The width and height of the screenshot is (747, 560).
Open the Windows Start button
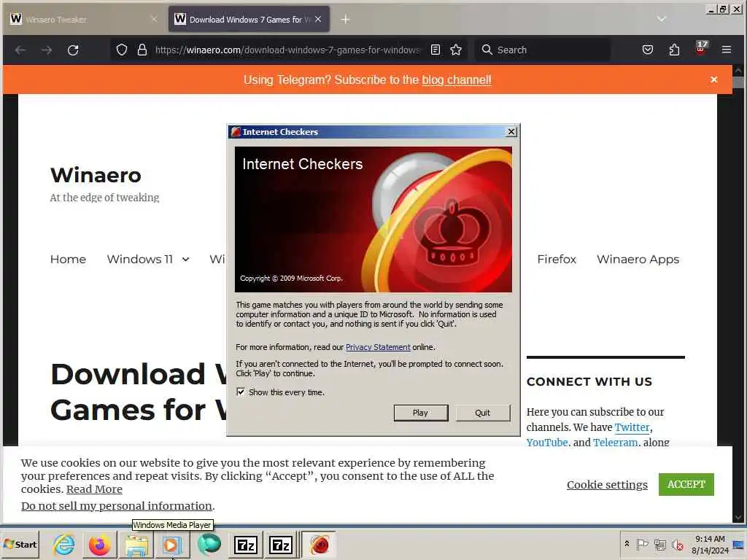20,544
